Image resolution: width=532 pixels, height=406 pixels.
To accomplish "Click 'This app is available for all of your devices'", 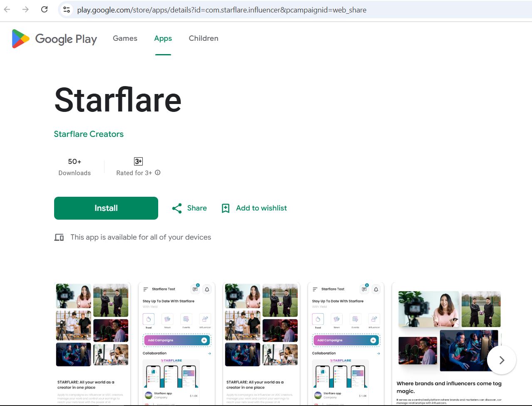I will tap(141, 237).
